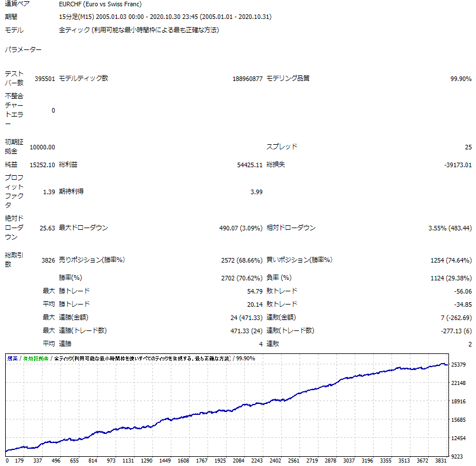Select the consecutive losses value '7 (-262.69)'
This screenshot has height=466, width=476.
pos(456,318)
